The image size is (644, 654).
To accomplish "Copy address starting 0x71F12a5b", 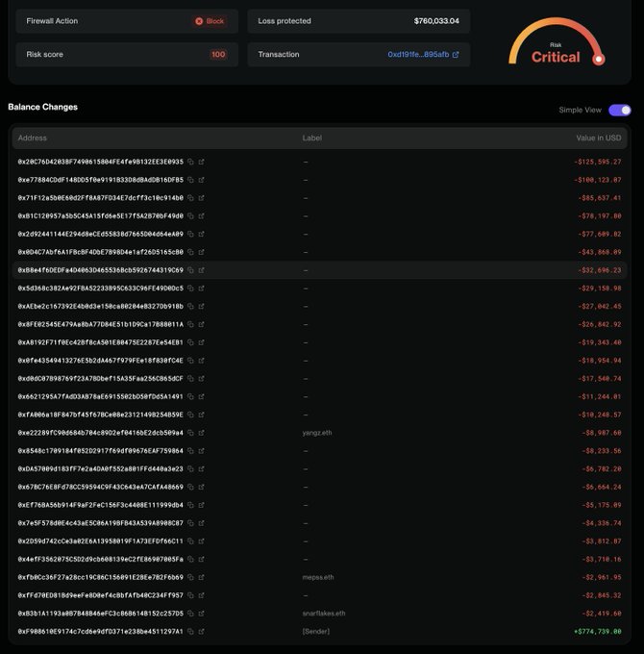I will tap(190, 198).
